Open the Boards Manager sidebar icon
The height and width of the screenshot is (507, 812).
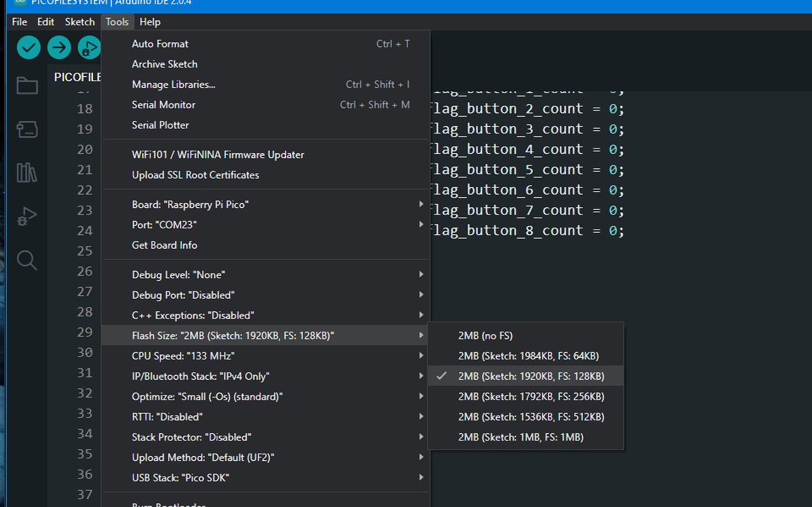click(26, 129)
